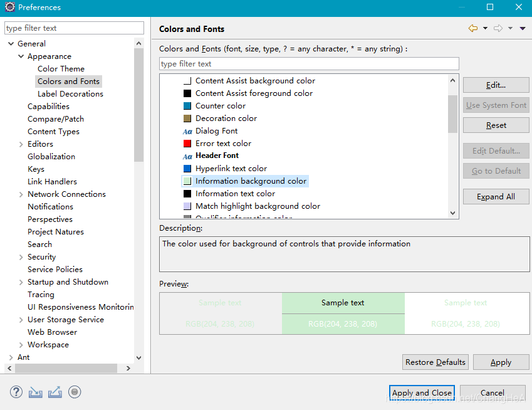Expand the Security tree node
The height and width of the screenshot is (410, 532).
click(21, 257)
